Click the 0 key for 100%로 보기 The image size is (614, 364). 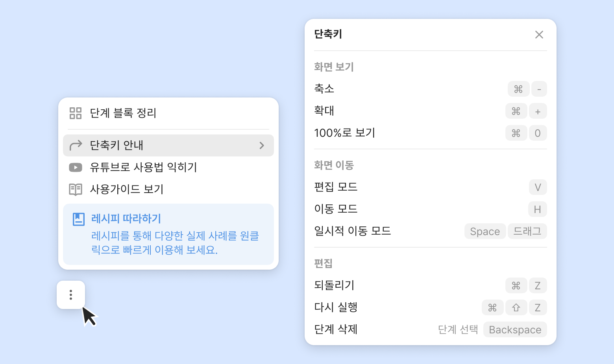[x=538, y=133]
